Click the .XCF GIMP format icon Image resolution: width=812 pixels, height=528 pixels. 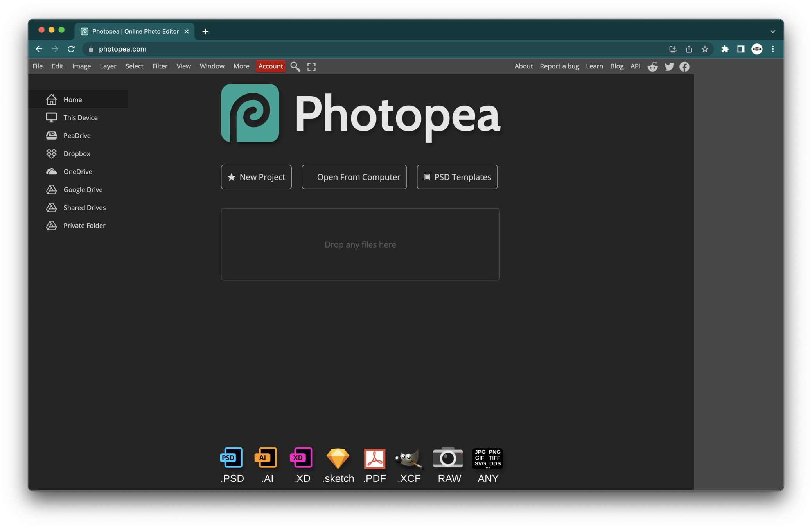point(409,458)
